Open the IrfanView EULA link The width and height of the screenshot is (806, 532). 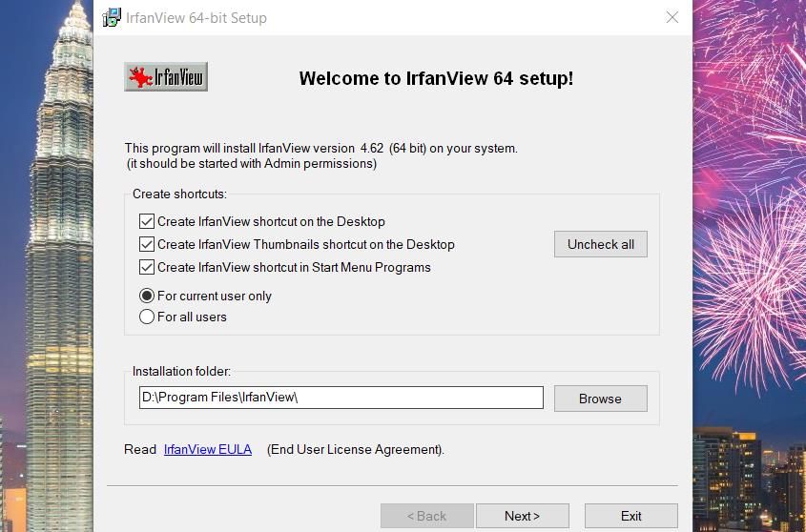pyautogui.click(x=208, y=449)
